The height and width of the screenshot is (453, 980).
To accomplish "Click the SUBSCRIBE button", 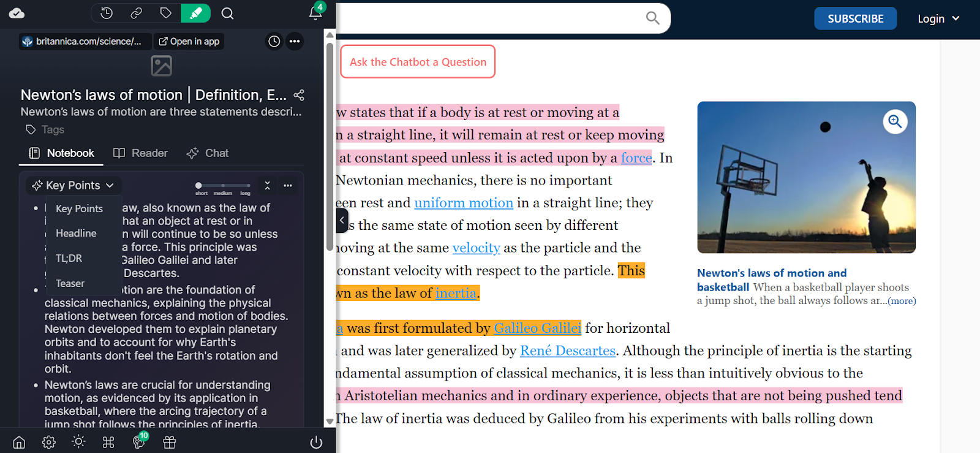I will click(855, 19).
